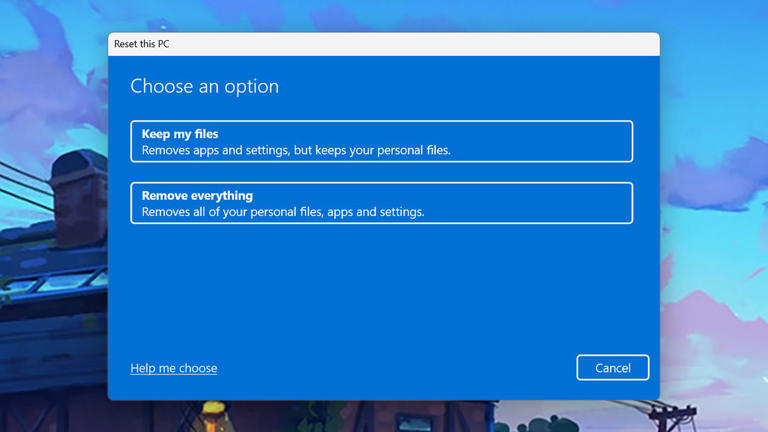
Task: Click 'keeps your personal files' phrase
Action: (x=383, y=150)
